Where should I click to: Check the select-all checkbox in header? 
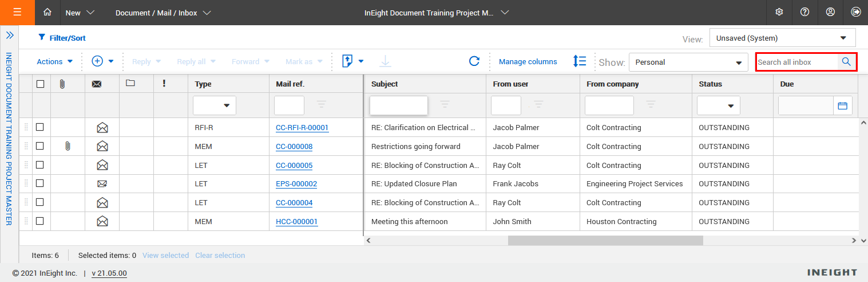[x=40, y=84]
